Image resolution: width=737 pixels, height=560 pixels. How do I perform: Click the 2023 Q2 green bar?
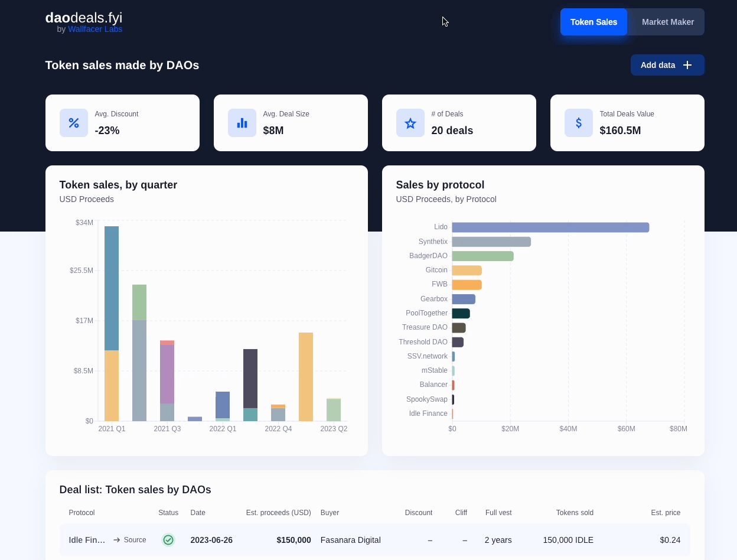[x=334, y=410]
